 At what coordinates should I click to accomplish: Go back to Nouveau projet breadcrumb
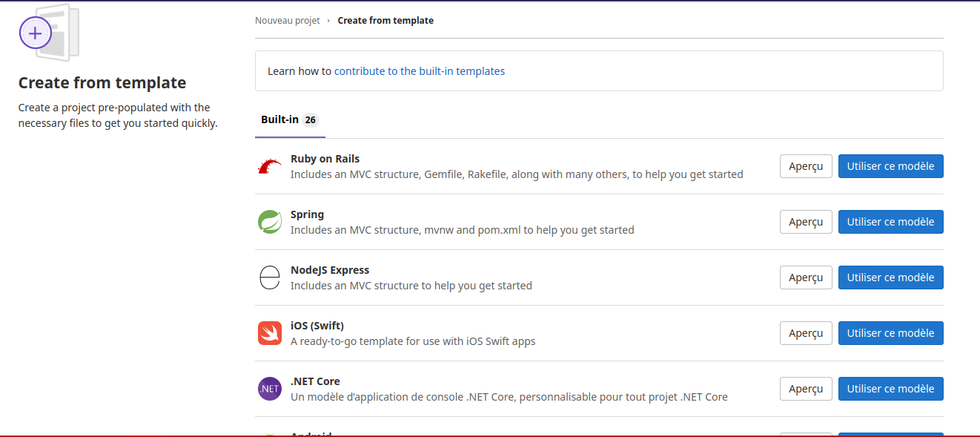(x=287, y=21)
